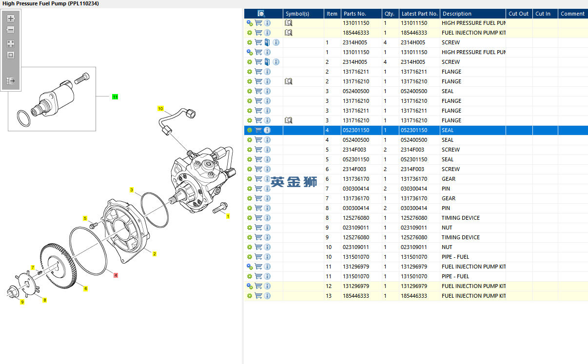The height and width of the screenshot is (364, 588).
Task: Open info icon for item 10 PIPE - FUEL
Action: (x=267, y=257)
